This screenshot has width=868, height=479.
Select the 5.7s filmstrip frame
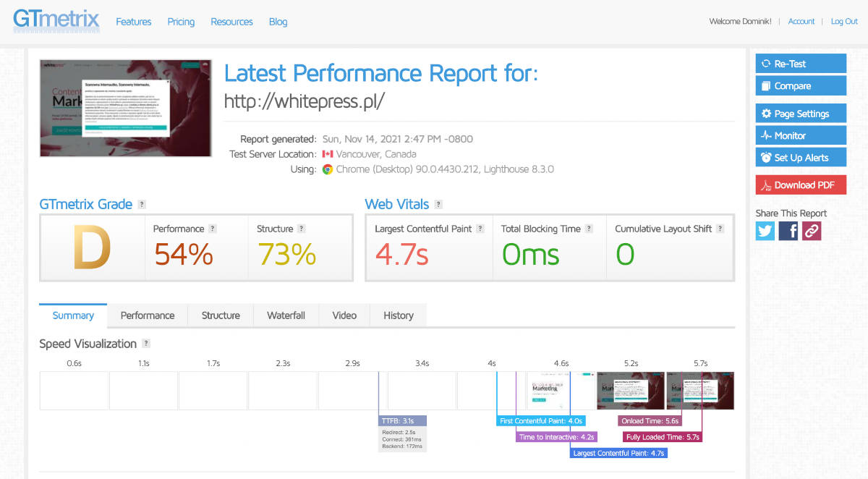pyautogui.click(x=700, y=391)
